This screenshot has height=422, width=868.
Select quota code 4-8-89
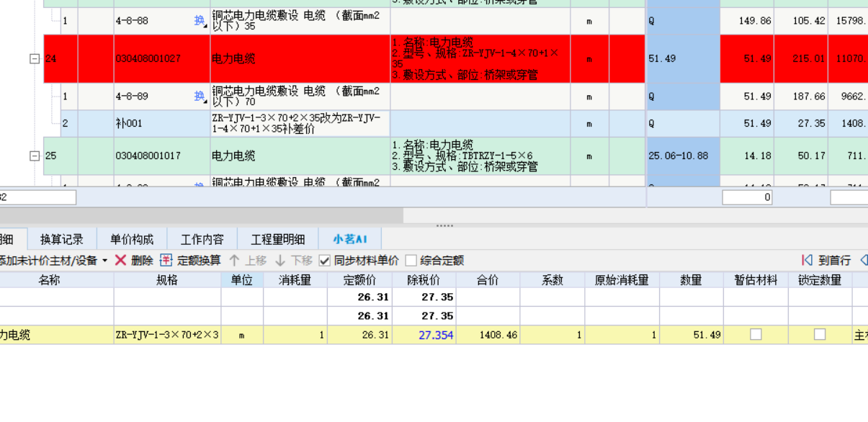(132, 96)
